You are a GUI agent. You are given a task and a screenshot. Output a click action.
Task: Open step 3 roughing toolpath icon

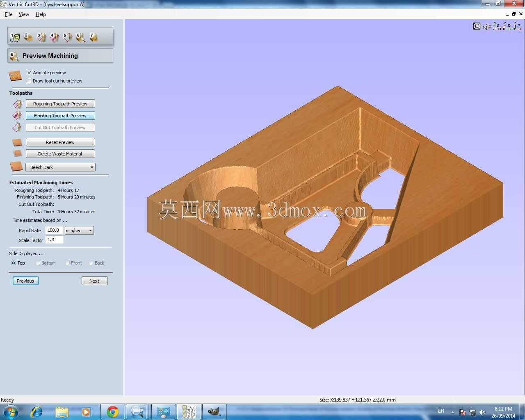tap(41, 37)
